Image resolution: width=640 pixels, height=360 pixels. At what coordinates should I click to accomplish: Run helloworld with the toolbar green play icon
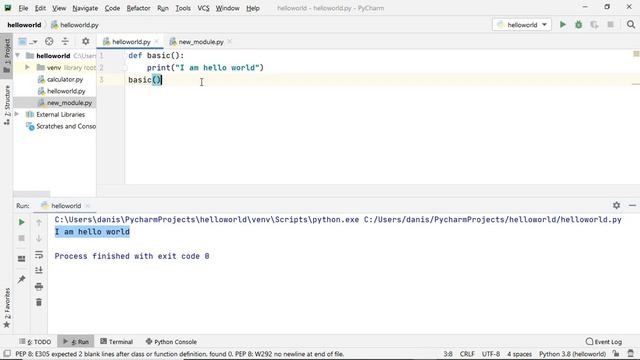(x=562, y=24)
